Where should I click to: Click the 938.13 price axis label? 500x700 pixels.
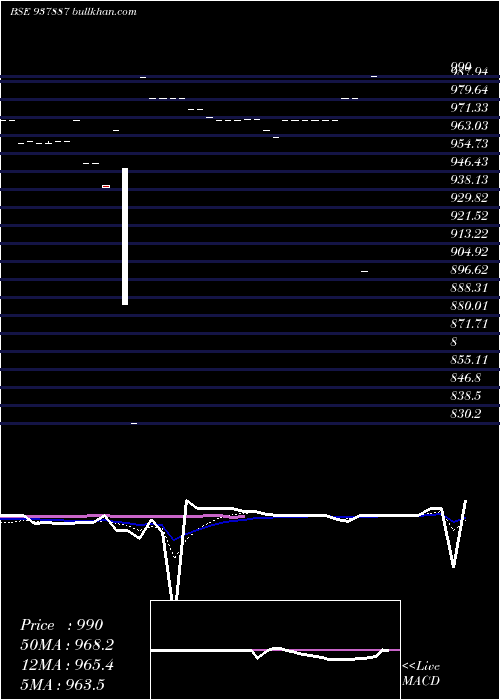(469, 179)
